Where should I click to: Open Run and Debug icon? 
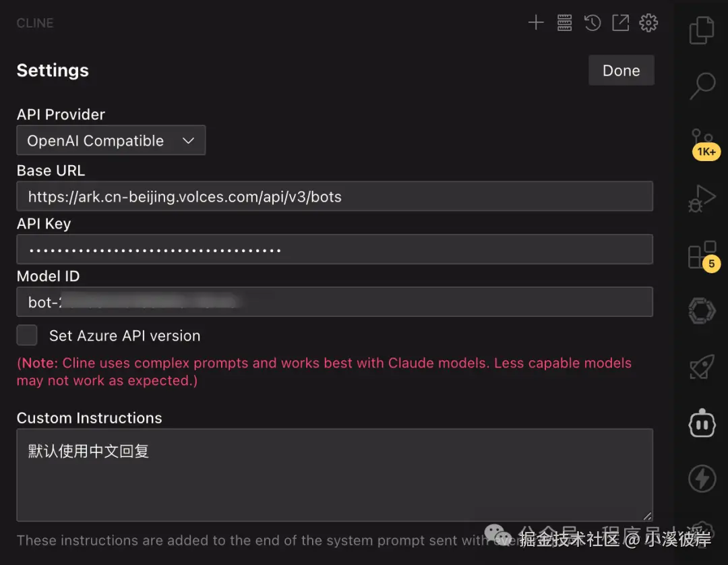(x=702, y=199)
